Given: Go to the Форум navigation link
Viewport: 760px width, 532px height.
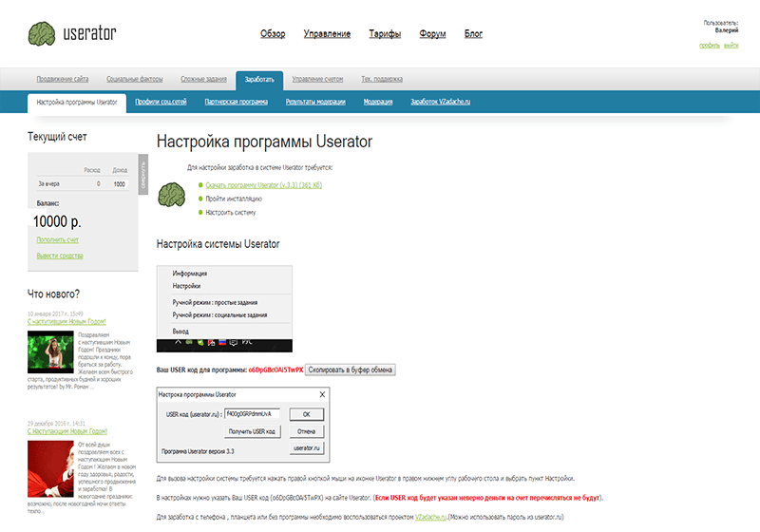Looking at the screenshot, I should [x=432, y=34].
